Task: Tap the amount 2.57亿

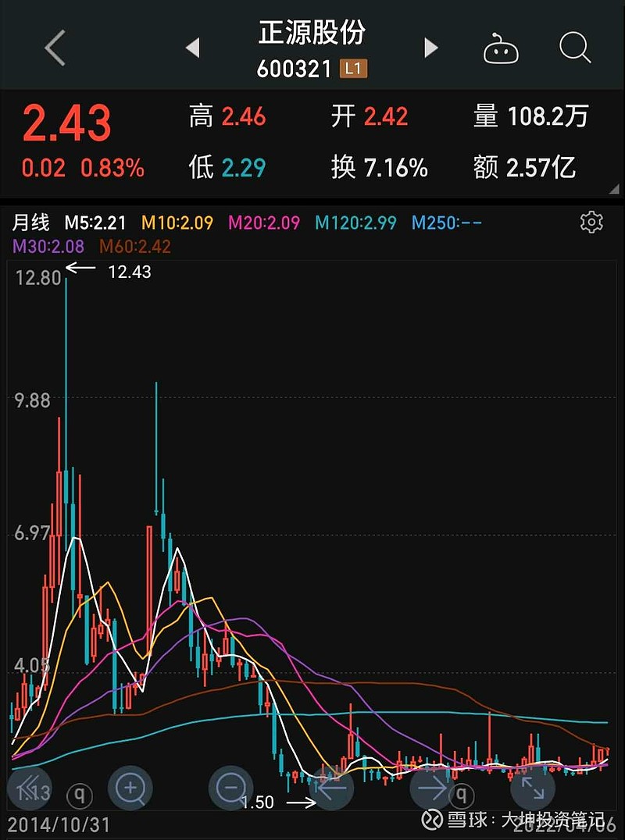Action: pos(541,168)
